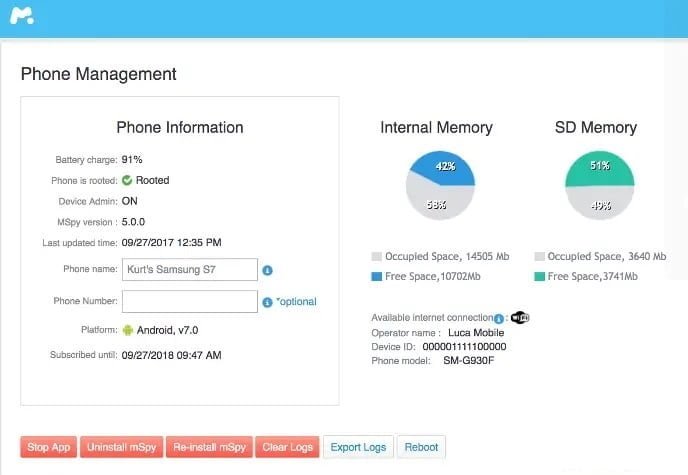Click the Android robot platform icon
This screenshot has width=688, height=475.
click(x=128, y=330)
